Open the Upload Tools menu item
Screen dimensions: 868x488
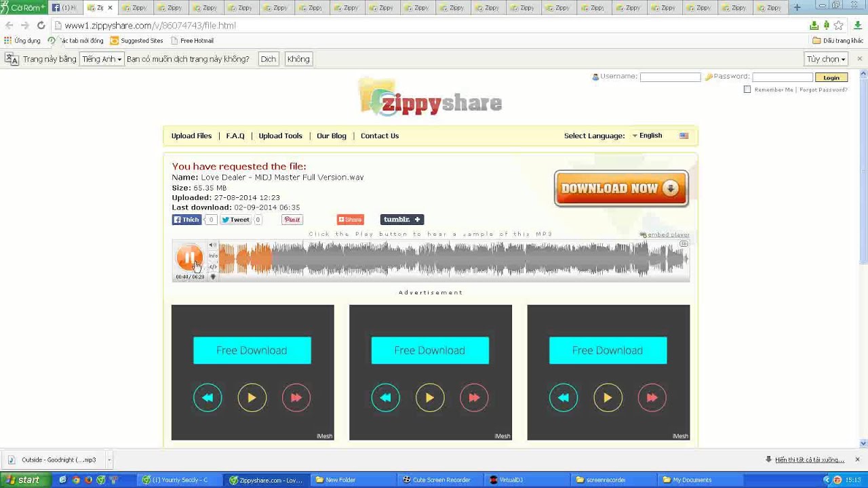pyautogui.click(x=280, y=136)
